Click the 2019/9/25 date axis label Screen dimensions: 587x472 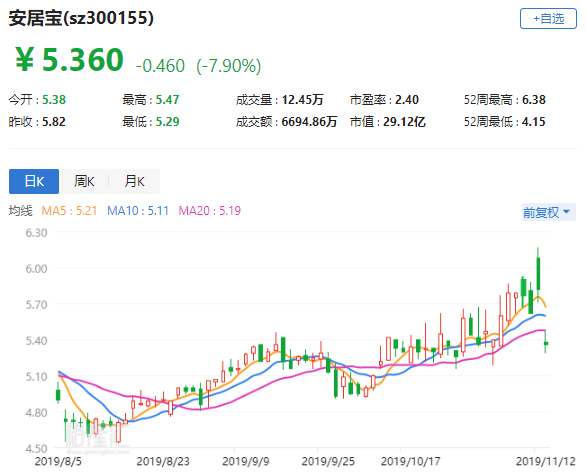[328, 462]
